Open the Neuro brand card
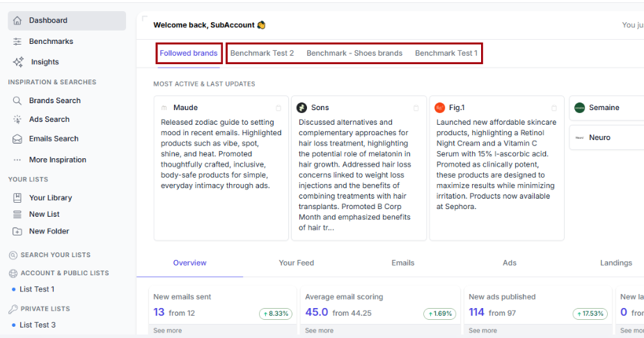644x338 pixels. (x=606, y=138)
